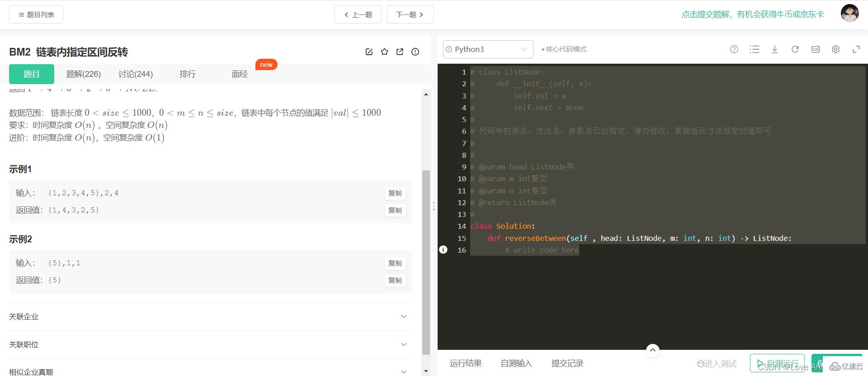Click the submit solution reward link
The width and height of the screenshot is (868, 376).
(753, 14)
